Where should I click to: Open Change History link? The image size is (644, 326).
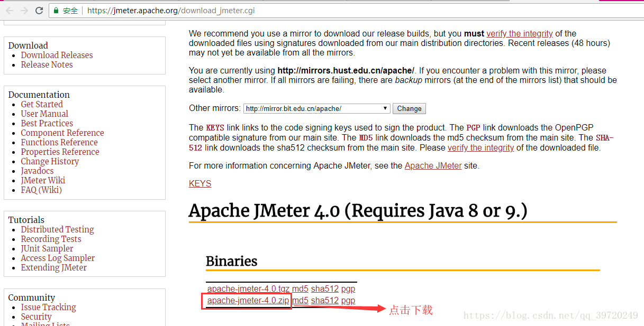50,161
